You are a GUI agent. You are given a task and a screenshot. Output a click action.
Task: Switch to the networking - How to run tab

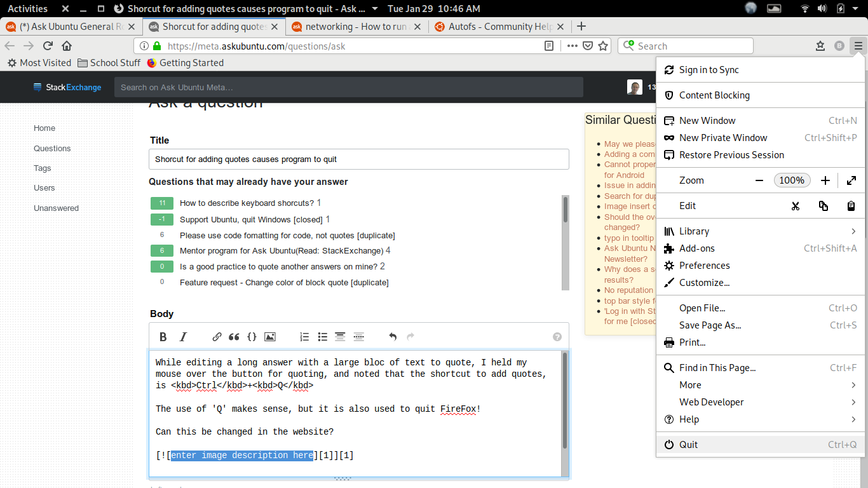tap(357, 27)
